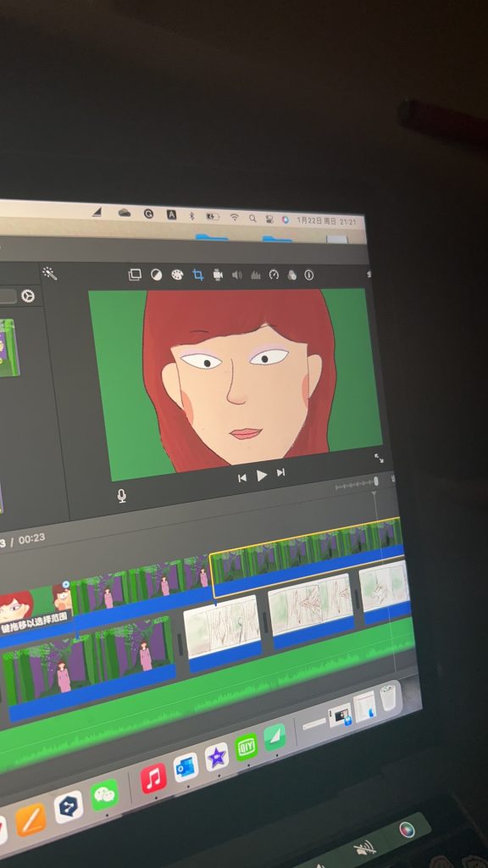
Task: Open the gear settings menu in browser
Action: tap(28, 296)
